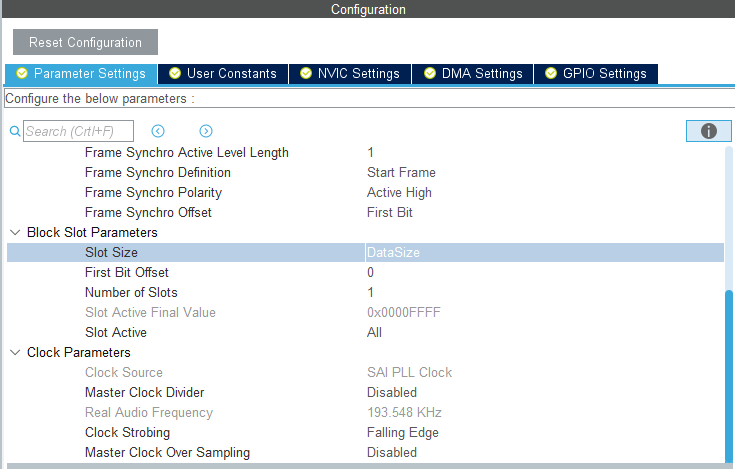Screen dimensions: 735x469
Task: Change the Clock Strobing Falling Edge value
Action: (403, 432)
